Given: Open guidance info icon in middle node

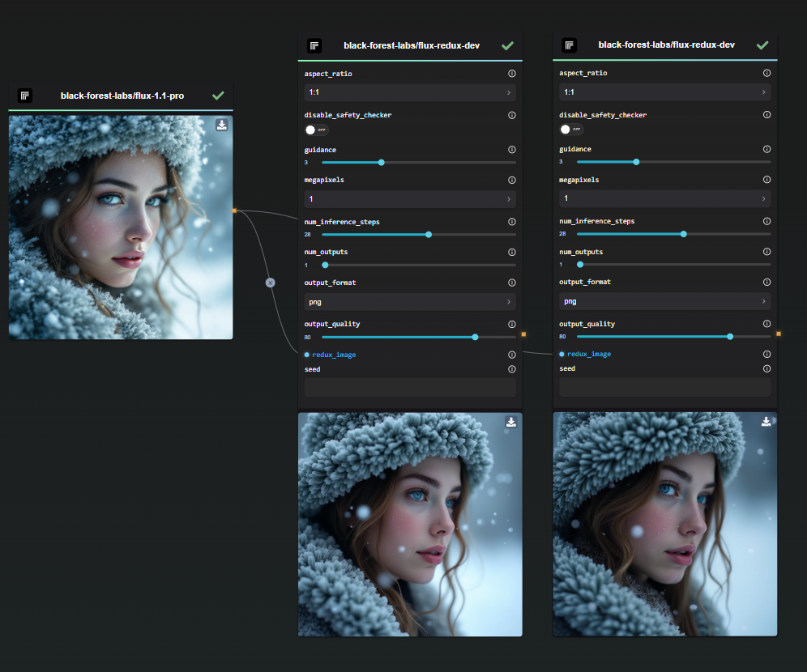Looking at the screenshot, I should click(x=511, y=150).
